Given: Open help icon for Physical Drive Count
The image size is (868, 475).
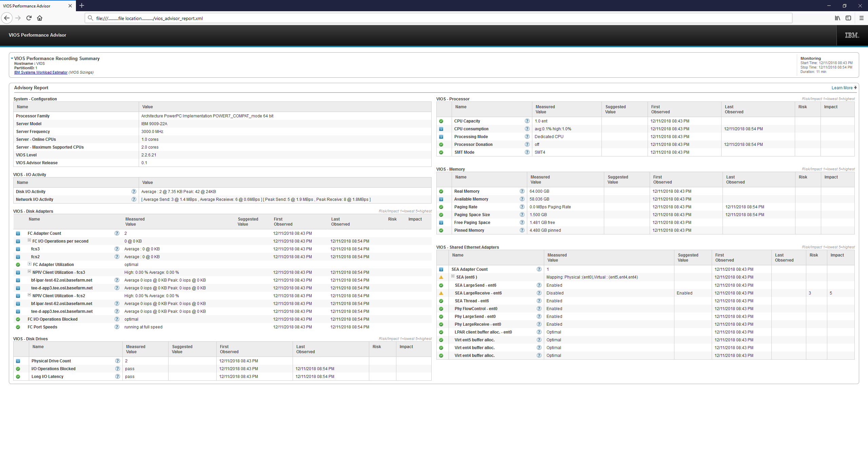Looking at the screenshot, I should coord(117,361).
